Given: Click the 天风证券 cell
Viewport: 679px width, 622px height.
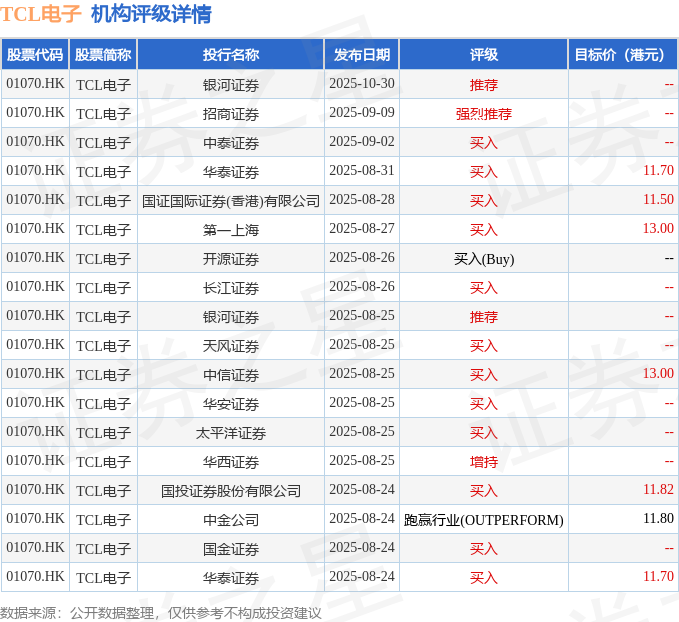Looking at the screenshot, I should click(231, 346).
